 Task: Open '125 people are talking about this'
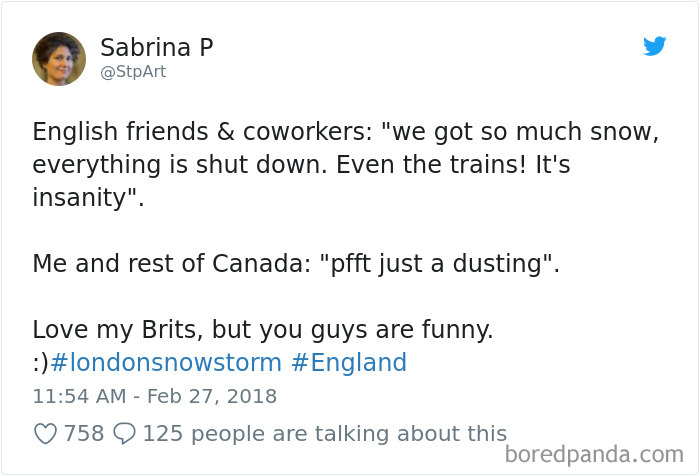click(325, 434)
